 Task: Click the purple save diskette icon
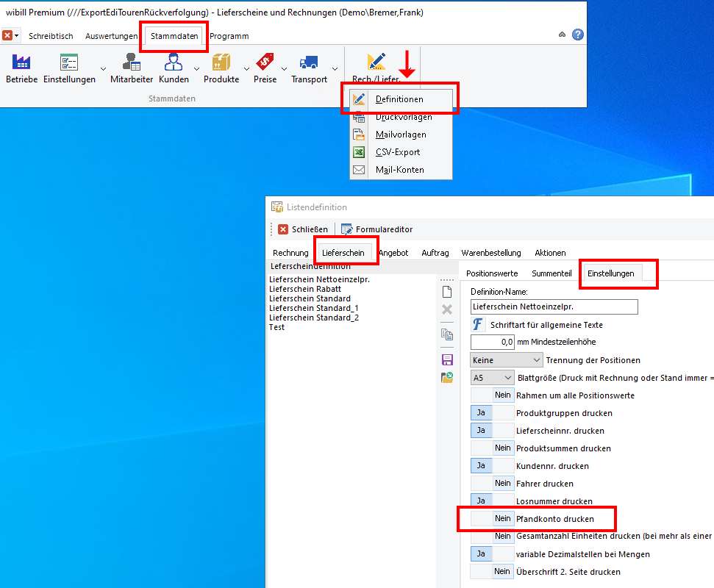click(447, 359)
